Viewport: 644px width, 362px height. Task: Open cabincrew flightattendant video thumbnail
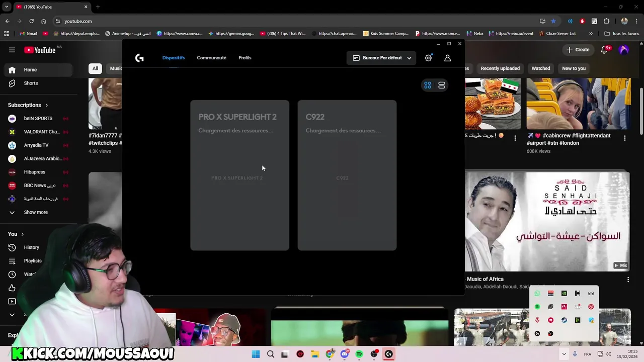(579, 104)
